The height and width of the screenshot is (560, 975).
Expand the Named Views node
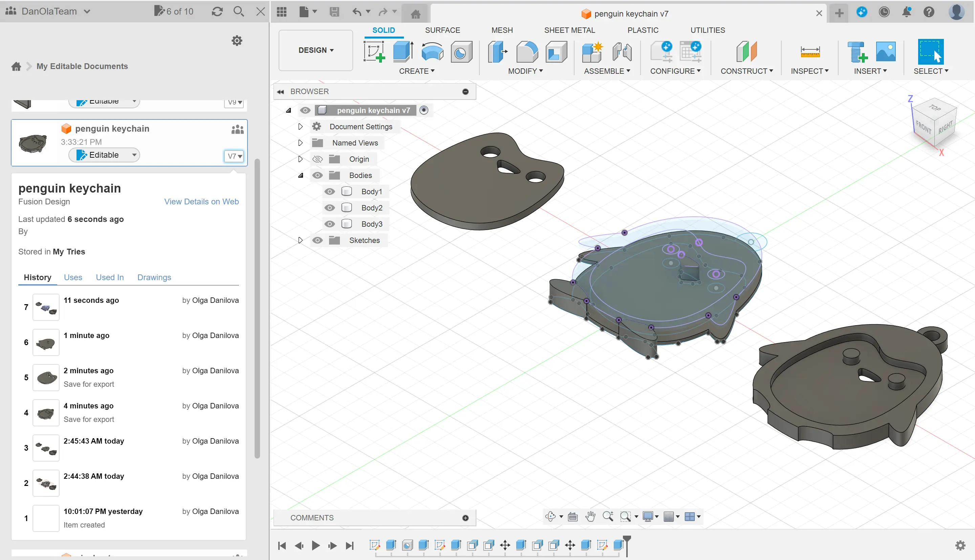(x=301, y=143)
